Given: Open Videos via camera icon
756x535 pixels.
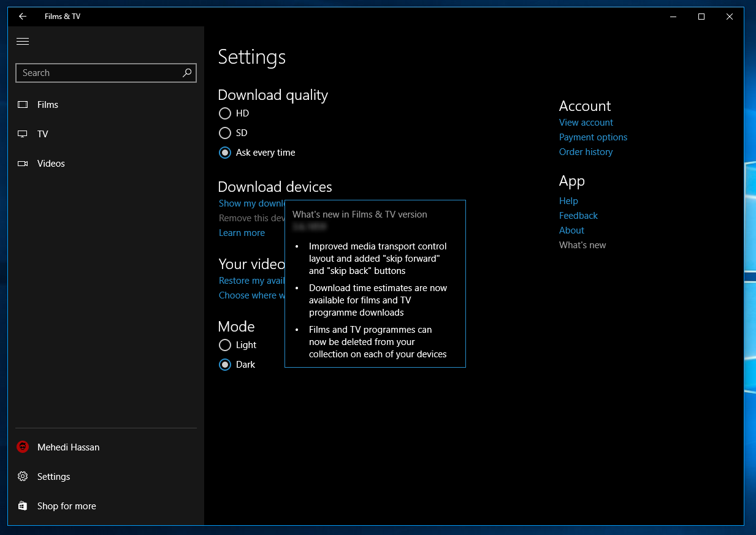Looking at the screenshot, I should coord(23,164).
